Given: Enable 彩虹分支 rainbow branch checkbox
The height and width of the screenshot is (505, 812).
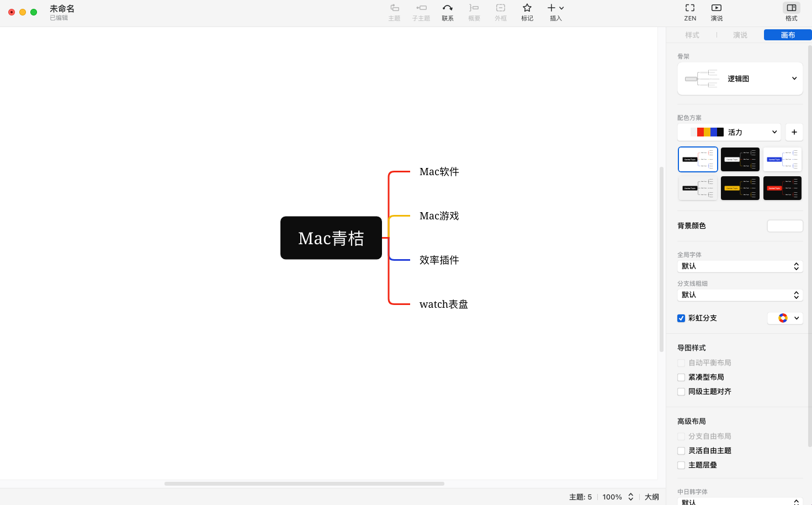Looking at the screenshot, I should coord(681,318).
